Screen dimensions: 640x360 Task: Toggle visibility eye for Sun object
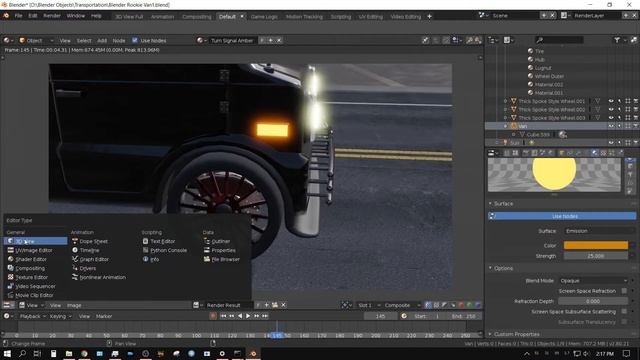(611, 143)
